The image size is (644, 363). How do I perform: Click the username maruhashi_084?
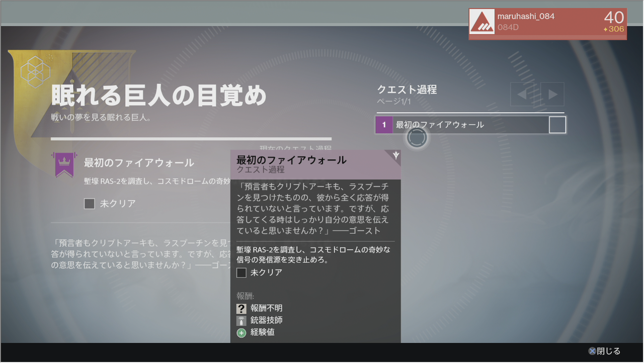click(526, 17)
